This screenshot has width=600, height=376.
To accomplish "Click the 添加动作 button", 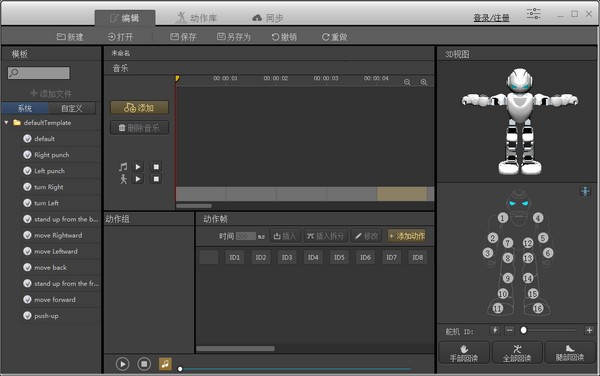I will (x=407, y=236).
